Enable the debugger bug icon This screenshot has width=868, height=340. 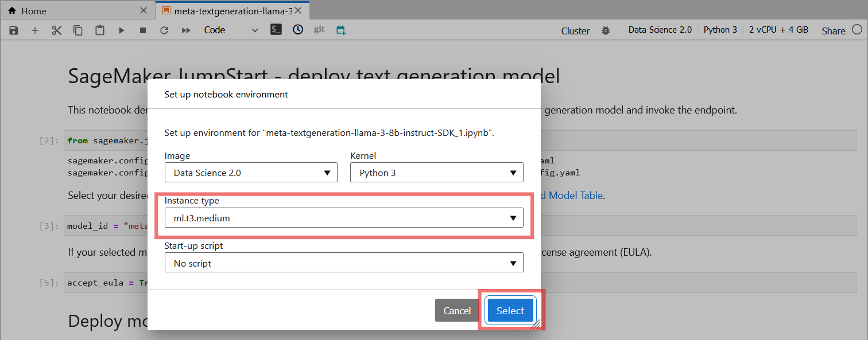coord(606,30)
